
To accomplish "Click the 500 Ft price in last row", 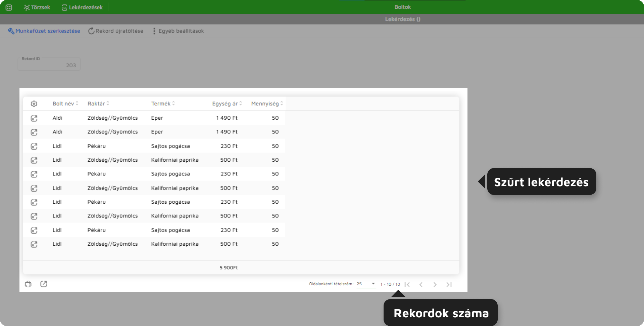I will pyautogui.click(x=229, y=244).
